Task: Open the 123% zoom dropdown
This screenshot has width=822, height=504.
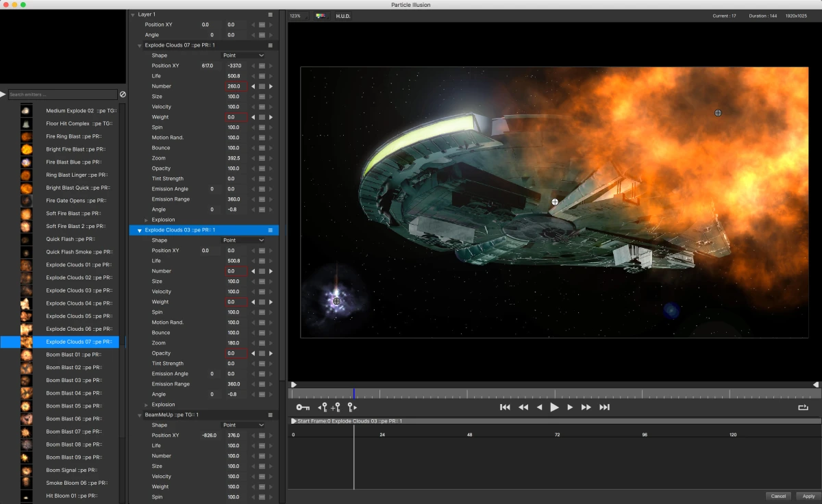Action: pos(298,16)
